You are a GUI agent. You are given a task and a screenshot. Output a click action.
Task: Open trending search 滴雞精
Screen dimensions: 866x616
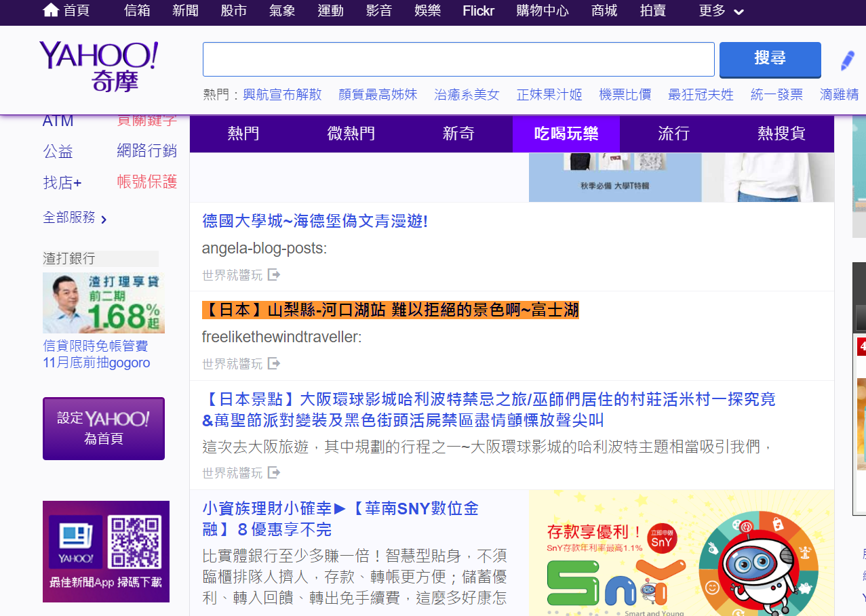(x=840, y=95)
